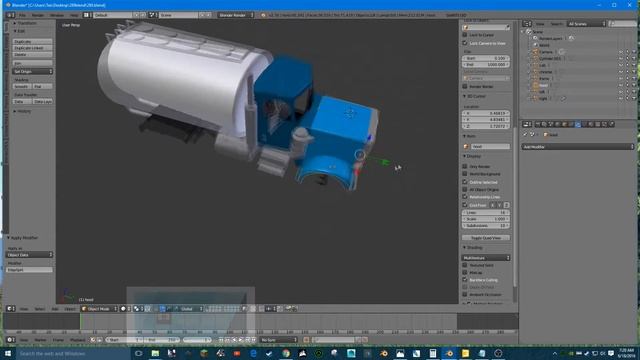This screenshot has width=640, height=360.
Task: Toggle the Lock to Cursor checkbox
Action: coord(465,35)
